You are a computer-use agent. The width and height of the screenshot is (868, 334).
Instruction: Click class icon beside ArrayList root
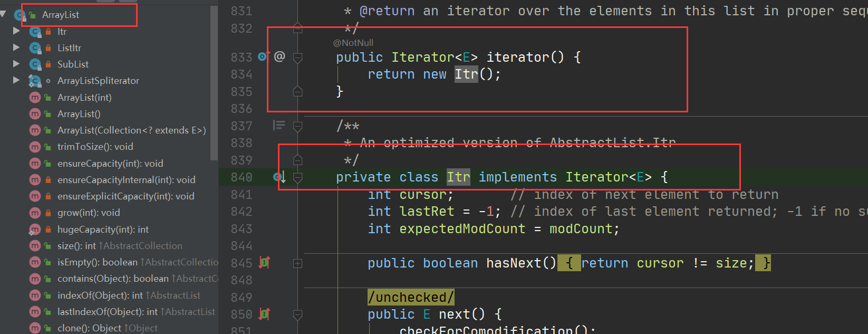tap(20, 15)
